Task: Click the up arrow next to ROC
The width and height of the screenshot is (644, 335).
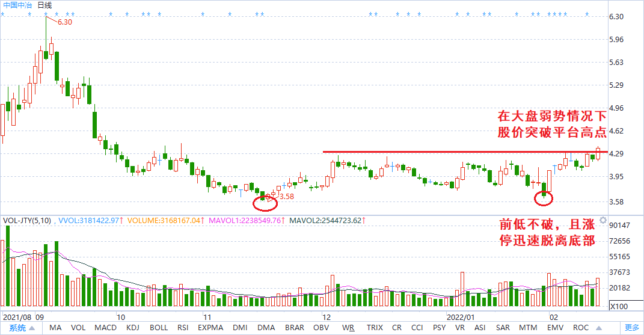Action: pos(599,328)
